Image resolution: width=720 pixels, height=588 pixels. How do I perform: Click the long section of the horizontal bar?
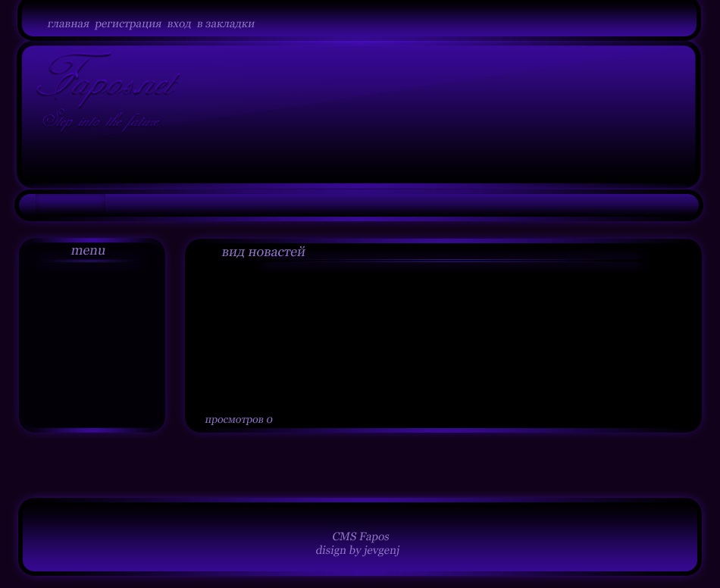(x=402, y=203)
